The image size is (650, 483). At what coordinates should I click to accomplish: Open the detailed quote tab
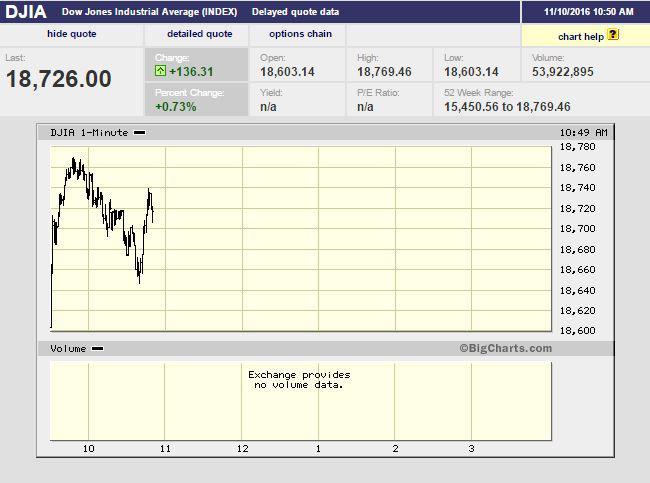(199, 34)
